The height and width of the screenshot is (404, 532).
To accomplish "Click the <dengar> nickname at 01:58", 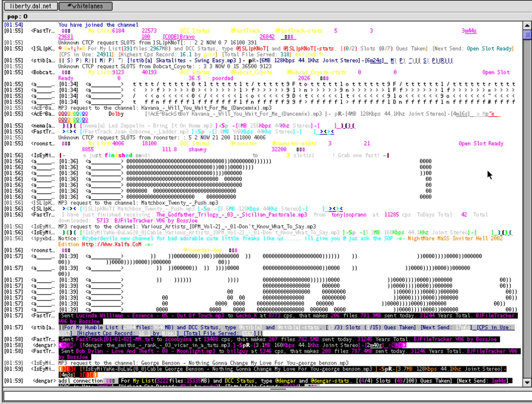I will [x=44, y=345].
